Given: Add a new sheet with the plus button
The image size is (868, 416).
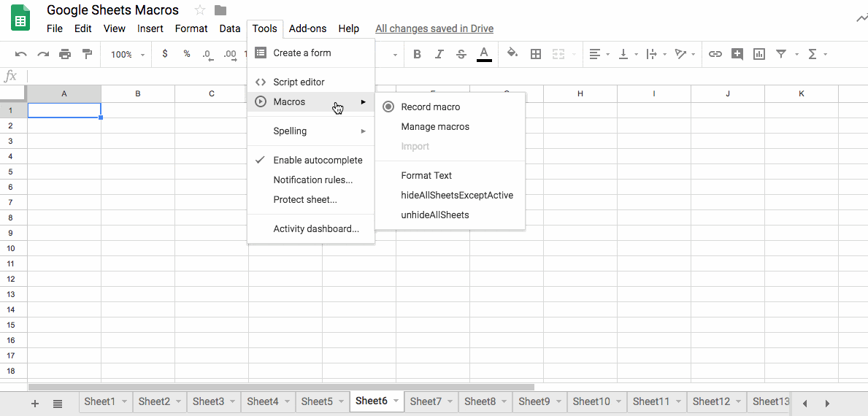Looking at the screenshot, I should click(35, 404).
